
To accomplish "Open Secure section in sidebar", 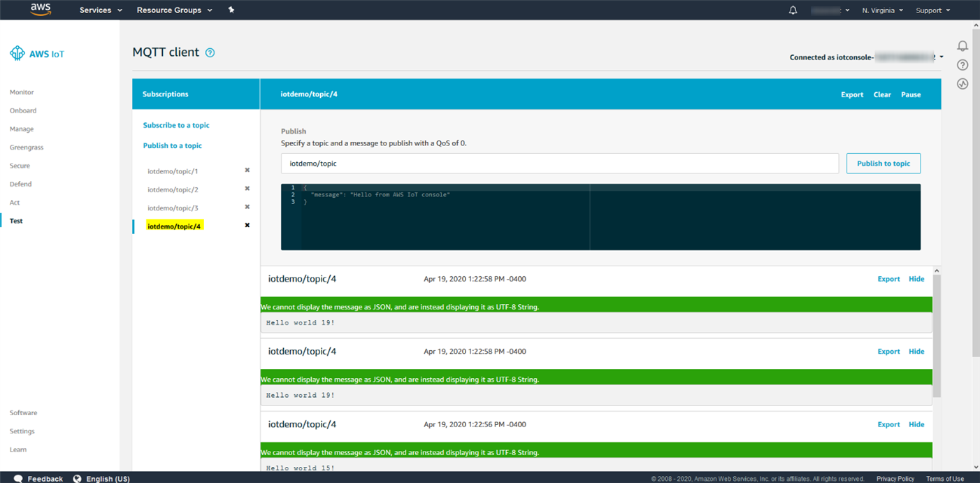I will [20, 166].
